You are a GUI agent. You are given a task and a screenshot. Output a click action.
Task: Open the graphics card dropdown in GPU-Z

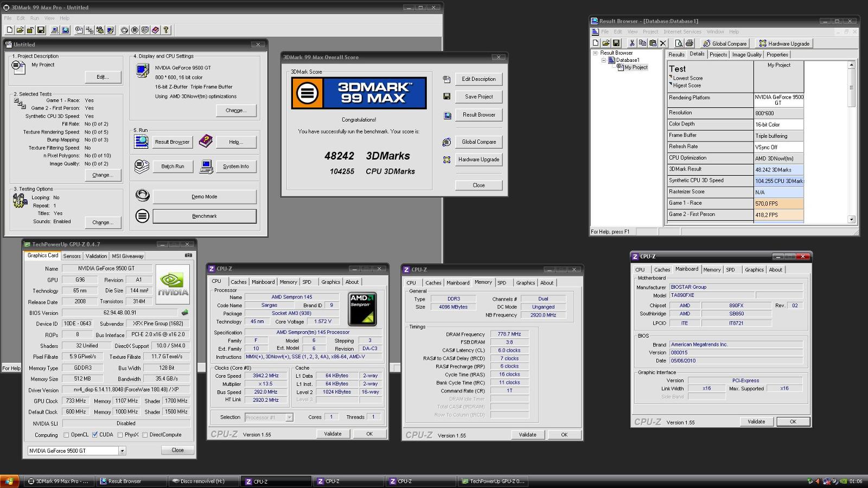click(x=122, y=451)
